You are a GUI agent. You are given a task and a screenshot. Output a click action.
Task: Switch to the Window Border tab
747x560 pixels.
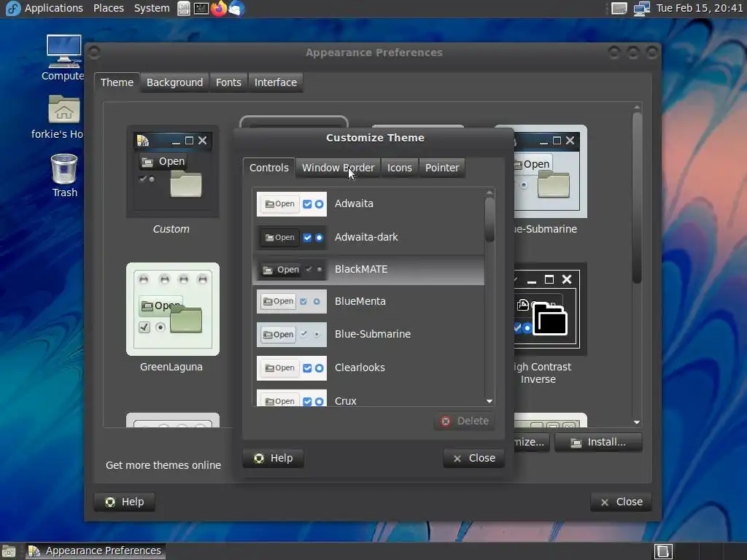click(x=338, y=168)
